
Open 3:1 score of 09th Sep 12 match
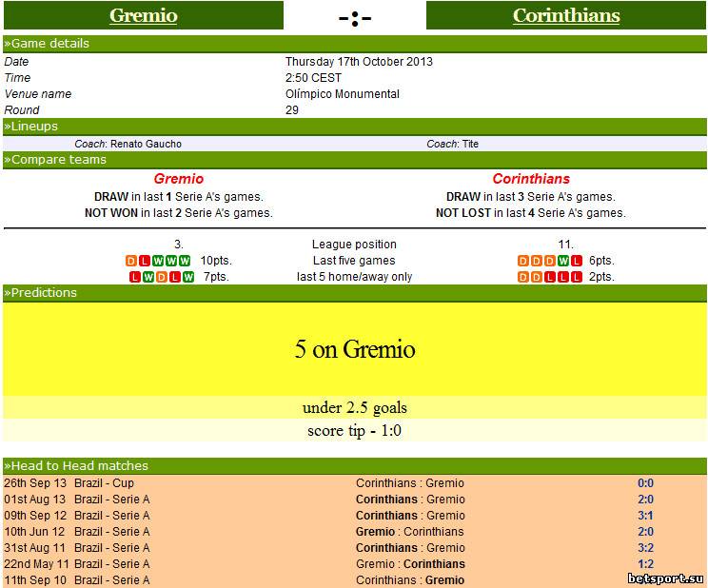(x=646, y=516)
